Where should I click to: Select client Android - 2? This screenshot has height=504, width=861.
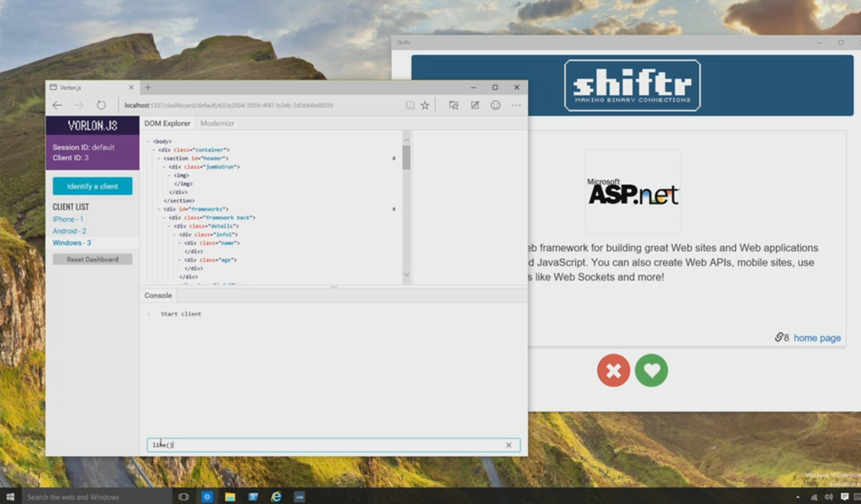69,232
